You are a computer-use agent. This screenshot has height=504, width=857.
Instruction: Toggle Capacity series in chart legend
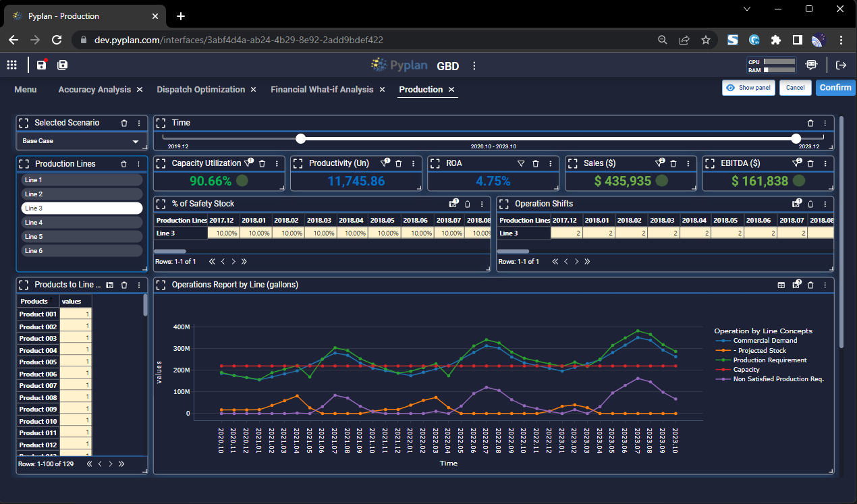746,370
